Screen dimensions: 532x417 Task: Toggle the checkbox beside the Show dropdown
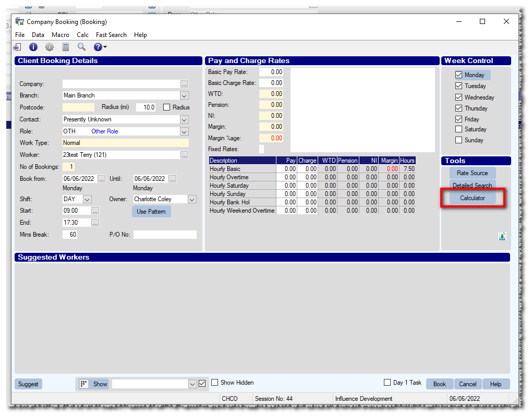202,384
